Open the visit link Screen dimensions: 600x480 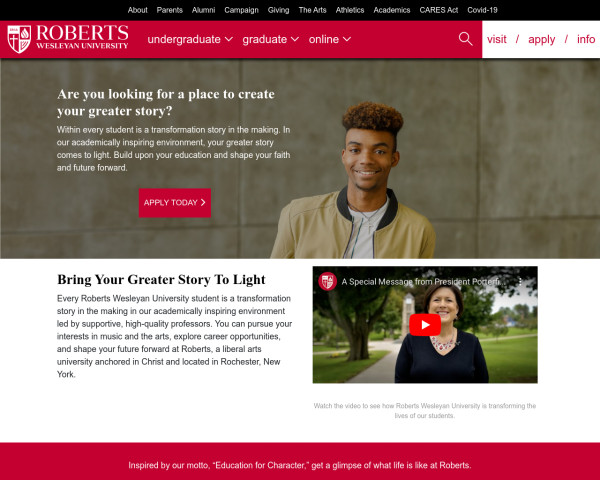point(496,39)
